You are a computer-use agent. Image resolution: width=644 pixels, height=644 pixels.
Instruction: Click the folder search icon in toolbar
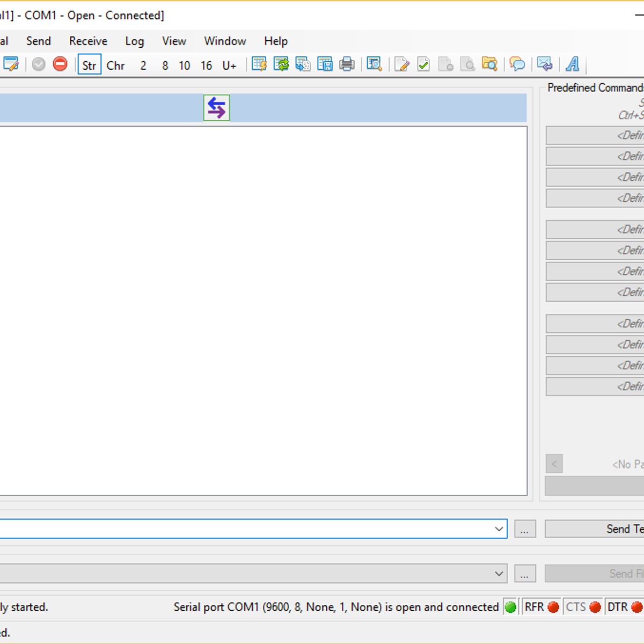(x=489, y=64)
